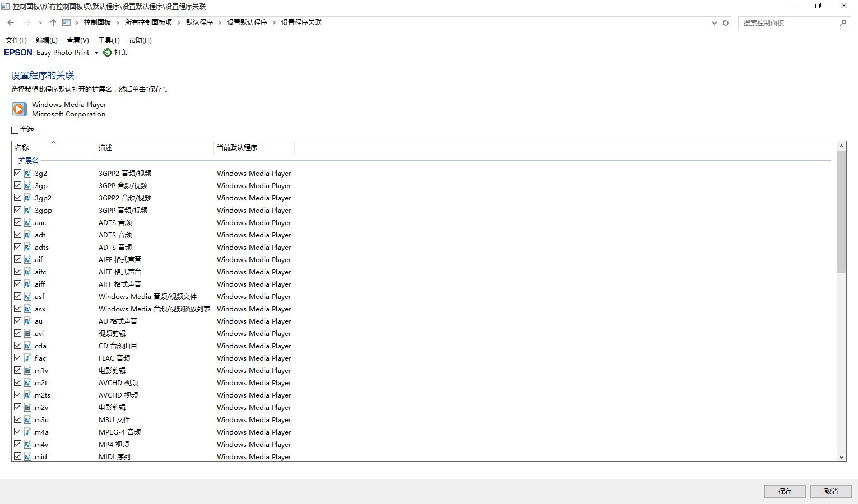Viewport: 858px width, 504px height.
Task: Click the .m3u file type icon
Action: 27,419
